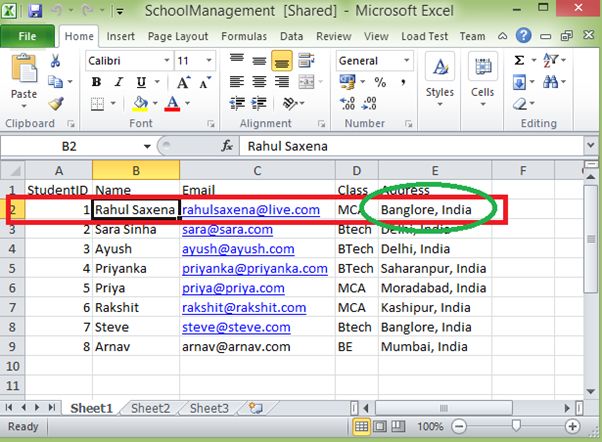Increase decimal places
The image size is (602, 442).
[347, 103]
